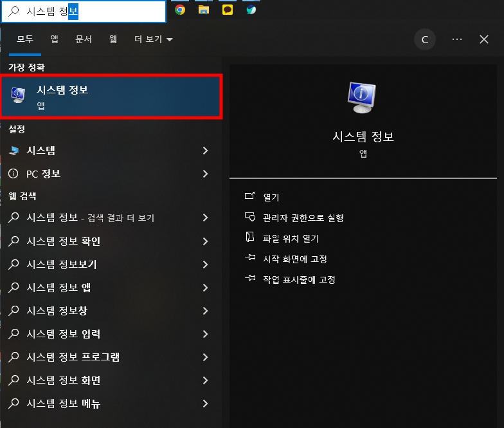Screen dimensions: 504x428
Task: Click the info circle icon beside PC 정보
Action: click(13, 174)
